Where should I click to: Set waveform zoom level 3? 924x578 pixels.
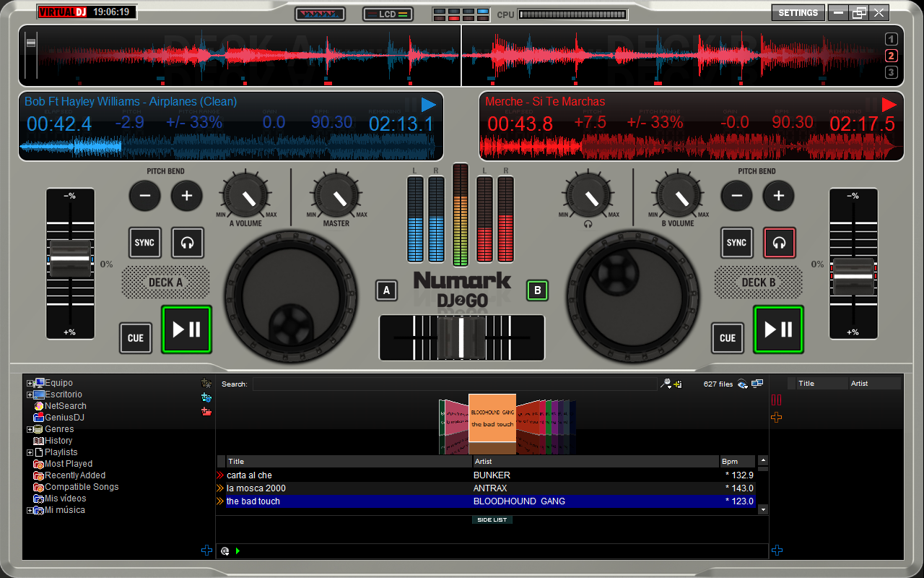point(891,72)
